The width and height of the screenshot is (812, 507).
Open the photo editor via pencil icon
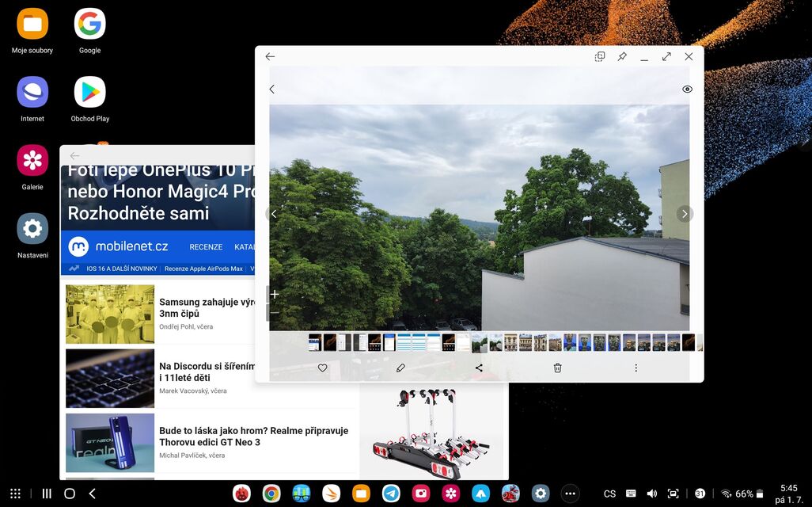(x=400, y=368)
